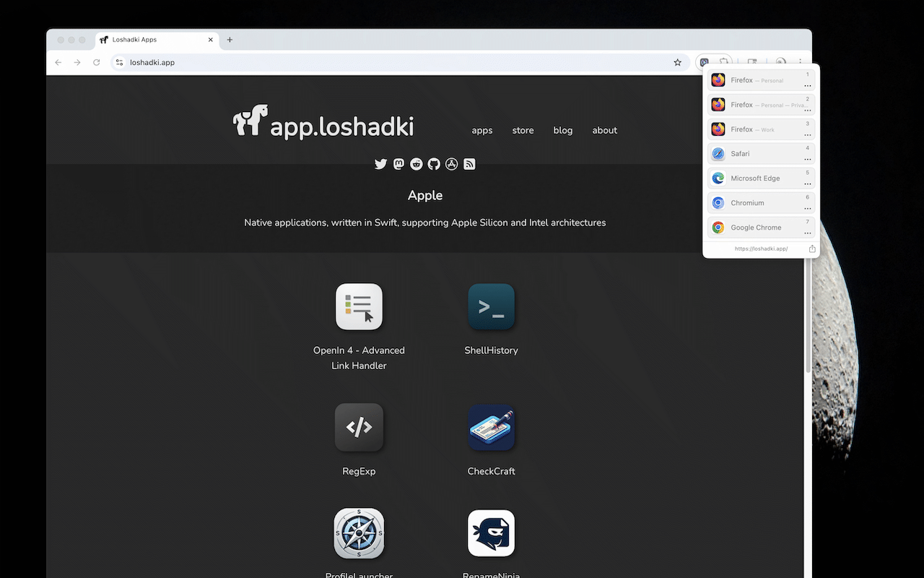Open the App Store icon
This screenshot has width=924, height=578.
(x=451, y=164)
